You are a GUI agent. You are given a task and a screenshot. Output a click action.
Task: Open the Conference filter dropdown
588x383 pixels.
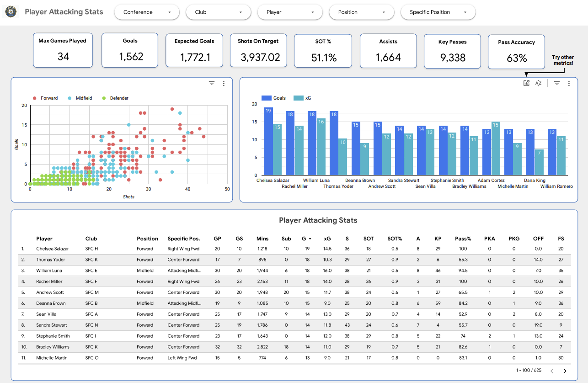pos(146,12)
